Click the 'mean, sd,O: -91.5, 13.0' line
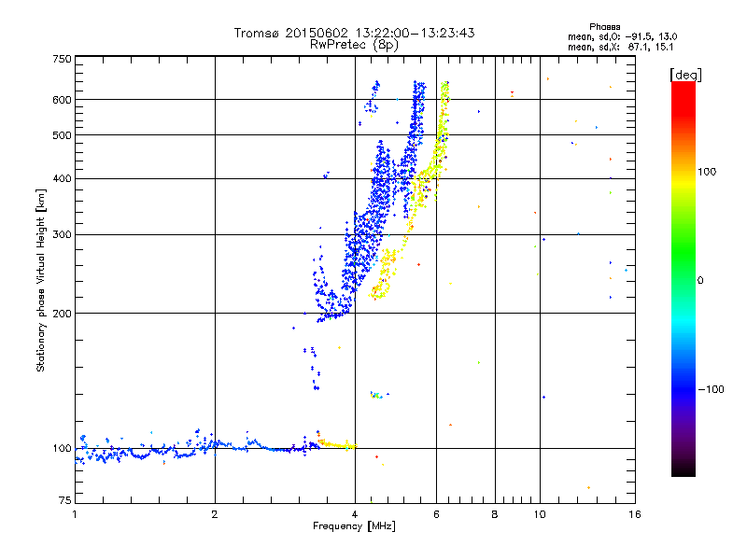The width and height of the screenshot is (747, 560). (622, 36)
